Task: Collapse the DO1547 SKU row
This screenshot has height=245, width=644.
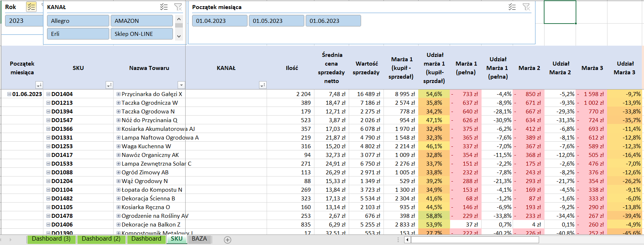Action: coord(48,120)
